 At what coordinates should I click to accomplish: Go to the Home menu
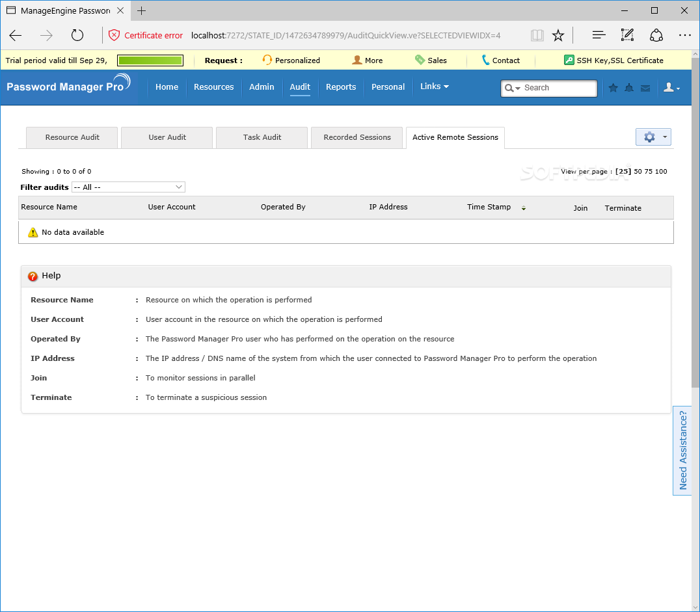pos(167,87)
